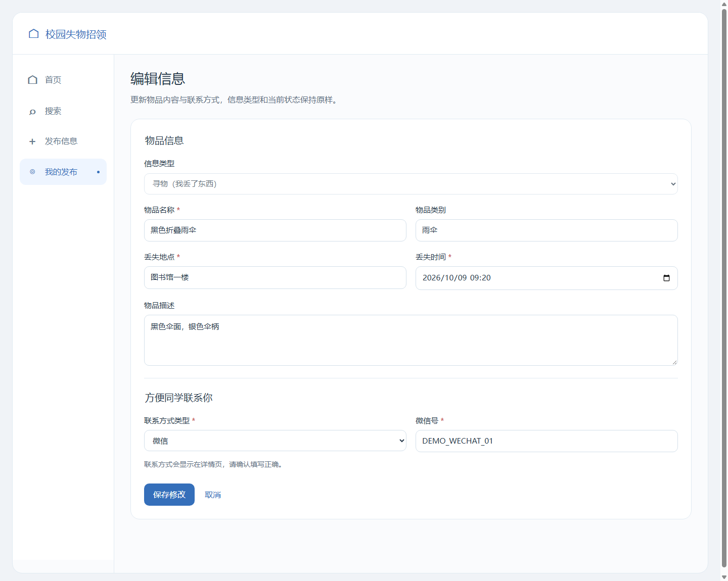Open the 联系方式类型 dropdown showing 微信
Screen dimensions: 728x581
pos(275,441)
